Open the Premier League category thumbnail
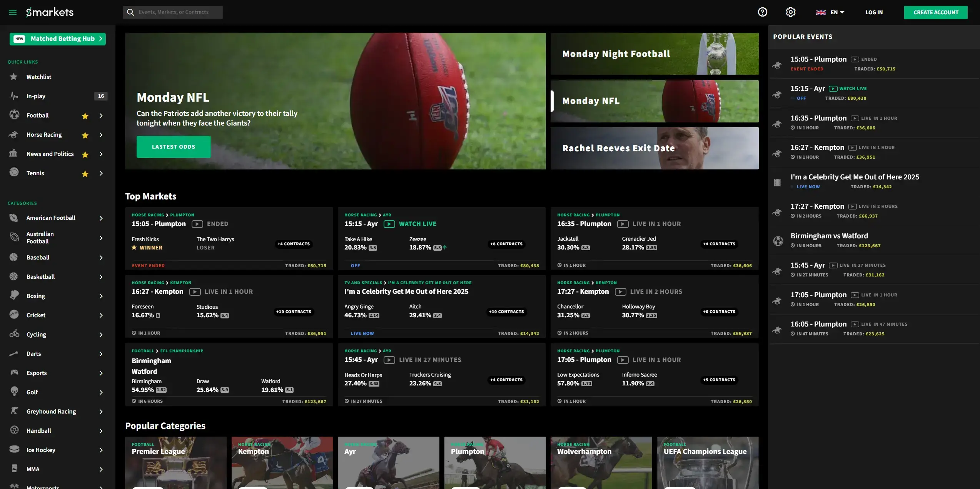The height and width of the screenshot is (489, 980). [x=176, y=462]
